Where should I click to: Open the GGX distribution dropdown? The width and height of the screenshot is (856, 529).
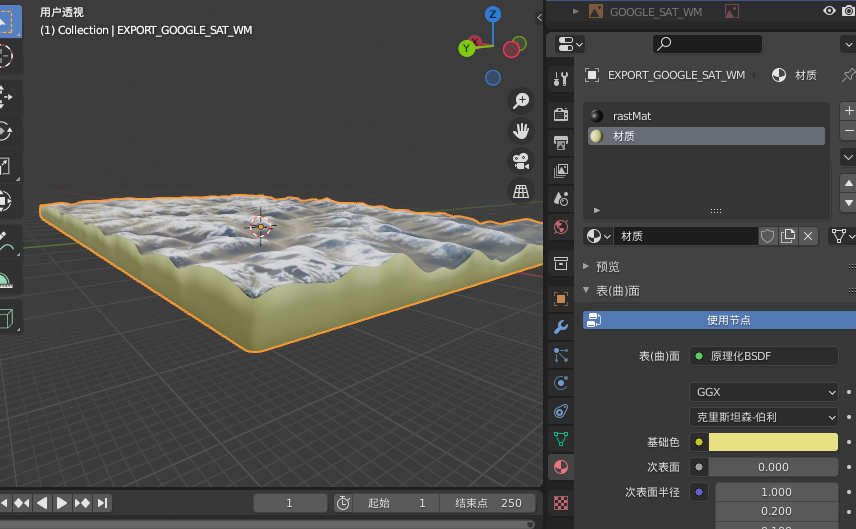point(764,392)
